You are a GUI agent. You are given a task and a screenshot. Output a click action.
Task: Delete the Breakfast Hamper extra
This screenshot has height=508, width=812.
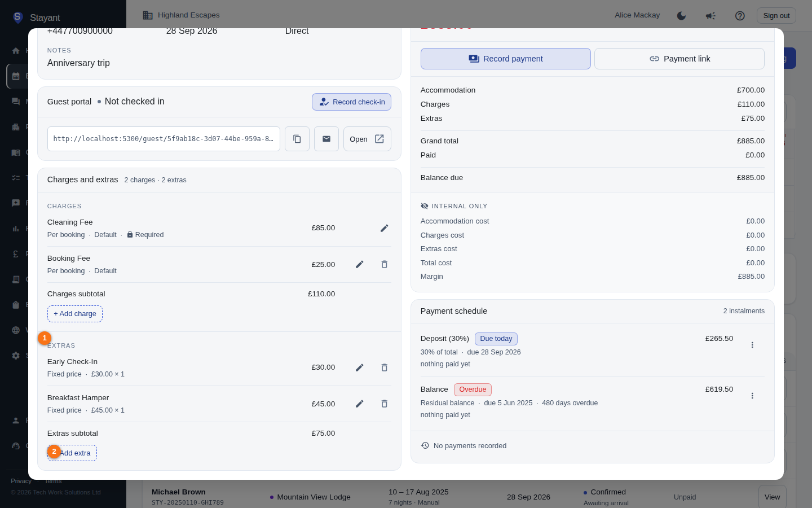click(385, 404)
